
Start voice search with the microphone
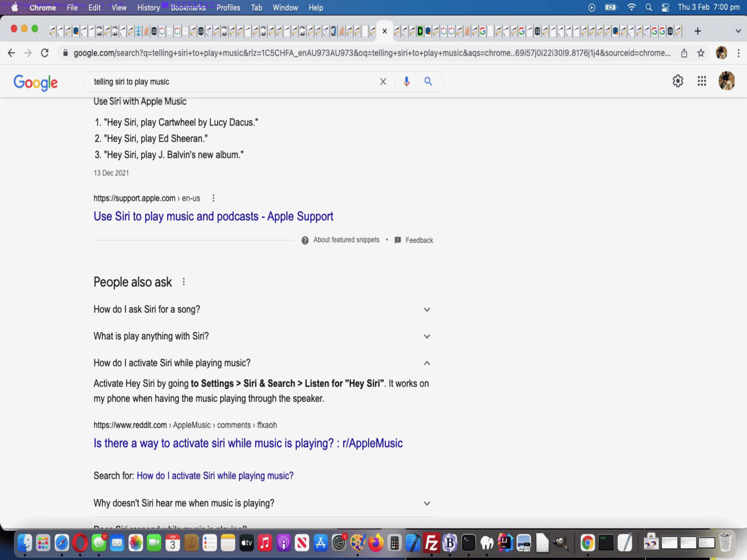pyautogui.click(x=407, y=82)
